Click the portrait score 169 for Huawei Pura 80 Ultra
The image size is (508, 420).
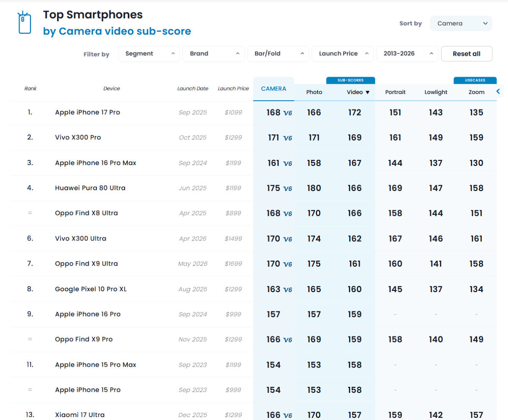pyautogui.click(x=395, y=188)
